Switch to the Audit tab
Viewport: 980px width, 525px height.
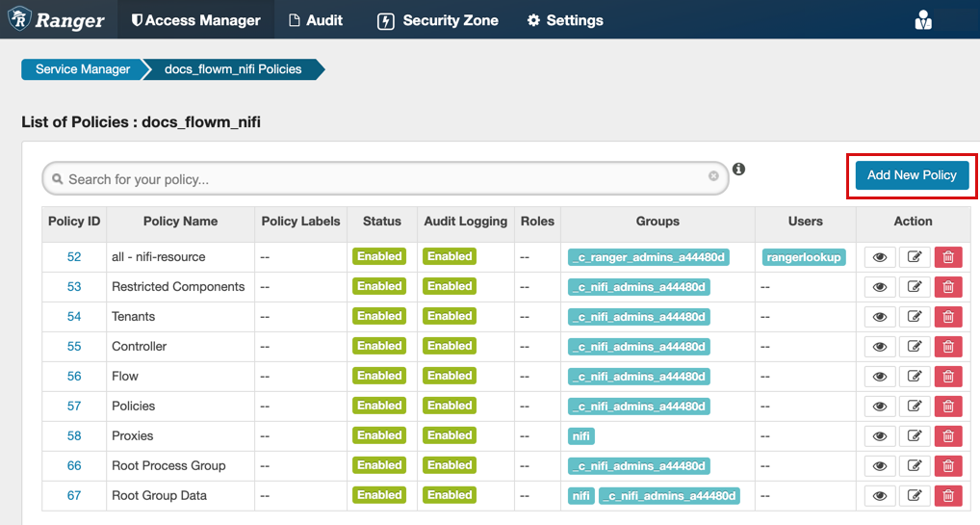pos(315,20)
